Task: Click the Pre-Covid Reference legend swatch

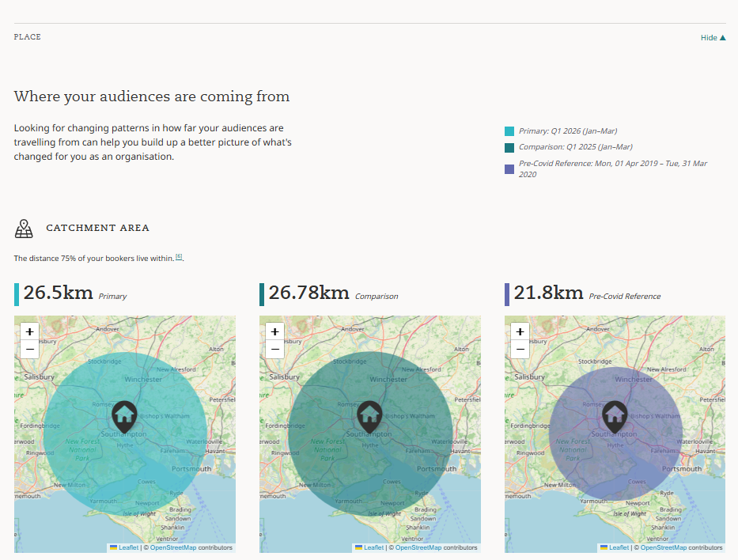Action: coord(509,169)
